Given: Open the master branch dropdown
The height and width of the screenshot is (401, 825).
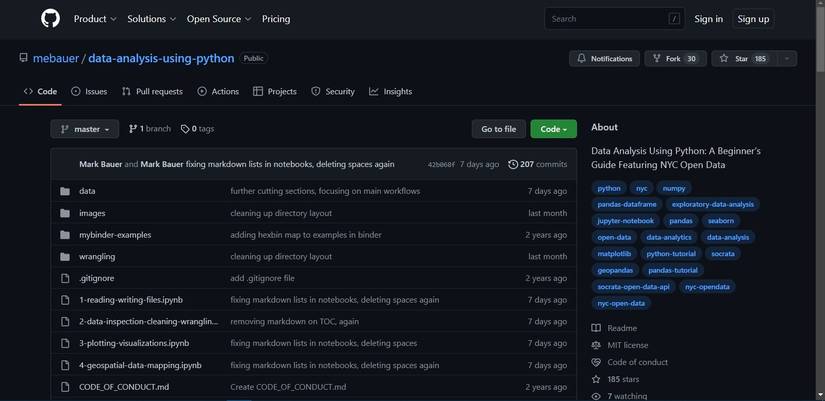Looking at the screenshot, I should point(85,129).
